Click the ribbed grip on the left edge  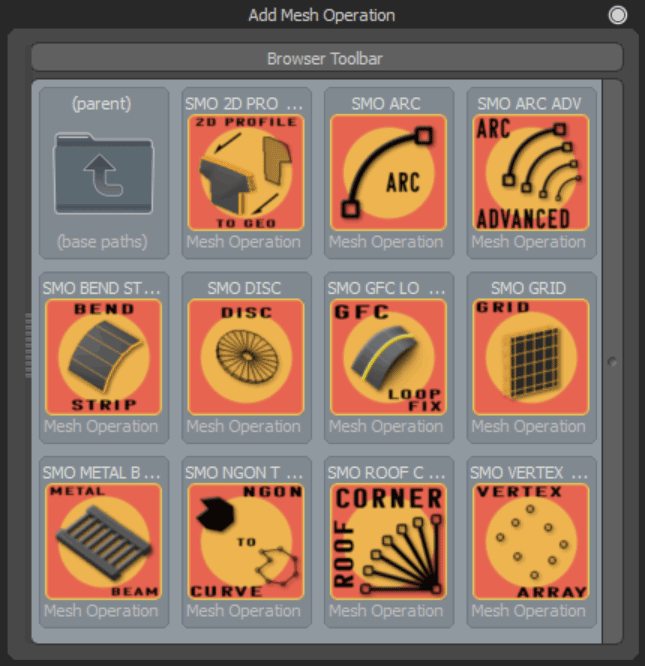(x=28, y=345)
